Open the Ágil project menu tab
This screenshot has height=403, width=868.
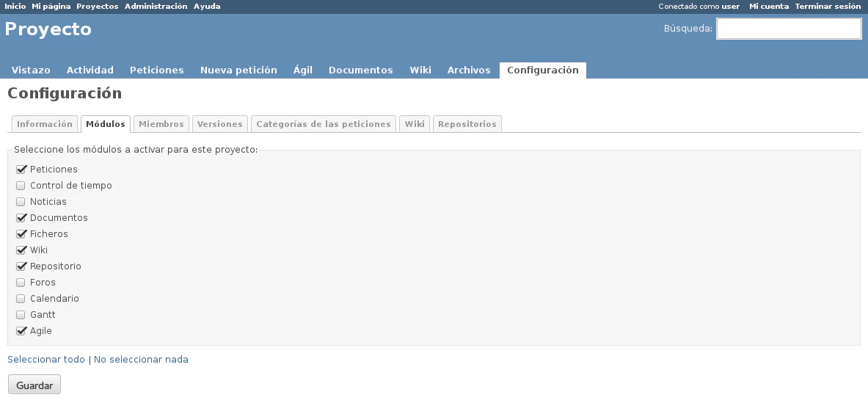[x=302, y=70]
